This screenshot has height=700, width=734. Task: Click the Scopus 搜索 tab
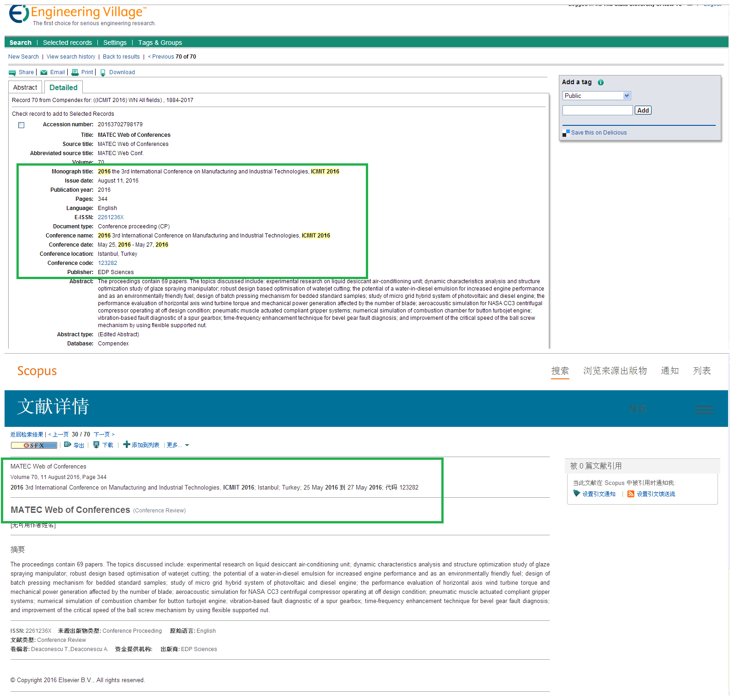click(560, 371)
